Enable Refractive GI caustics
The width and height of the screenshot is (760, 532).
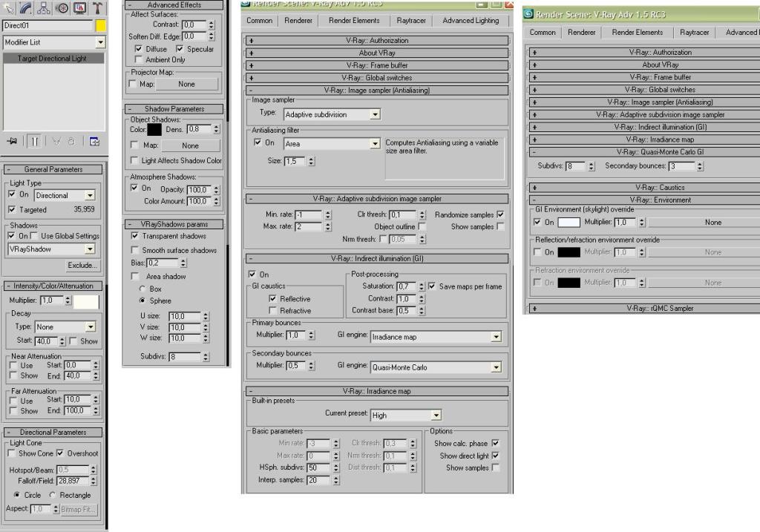coord(272,311)
